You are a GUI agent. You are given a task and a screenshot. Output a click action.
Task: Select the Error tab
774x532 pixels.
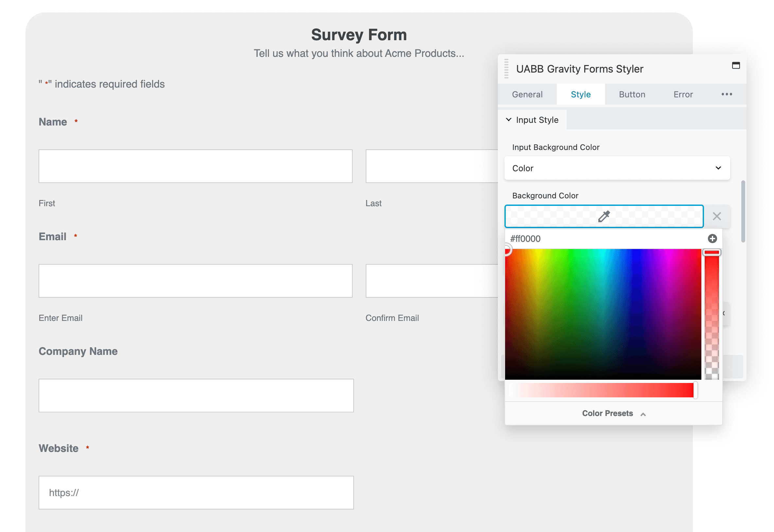click(x=683, y=94)
